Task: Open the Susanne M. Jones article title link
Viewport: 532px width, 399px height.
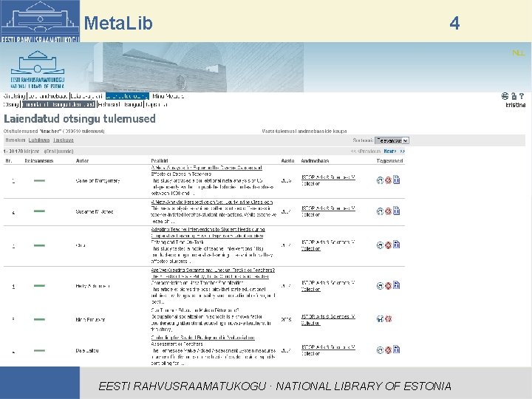Action: click(x=212, y=202)
